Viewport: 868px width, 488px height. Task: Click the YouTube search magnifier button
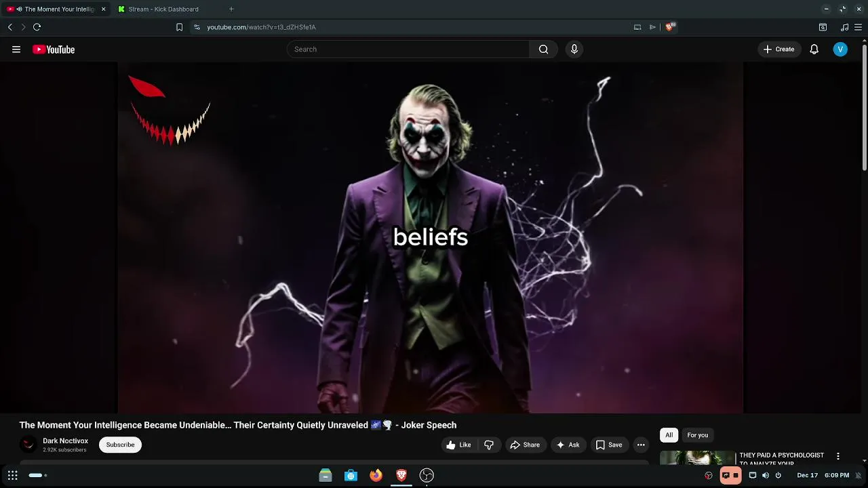click(x=543, y=49)
